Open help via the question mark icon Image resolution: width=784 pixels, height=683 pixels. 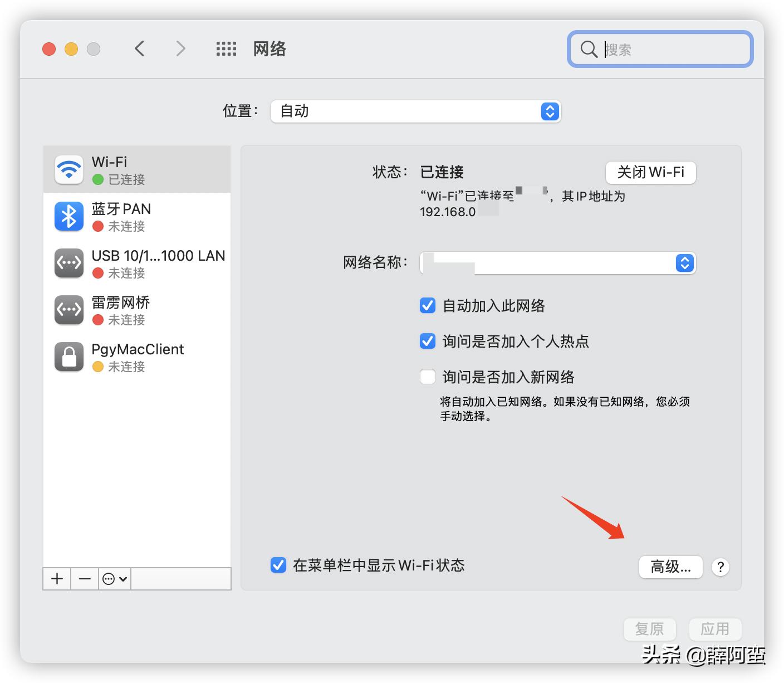click(x=721, y=567)
